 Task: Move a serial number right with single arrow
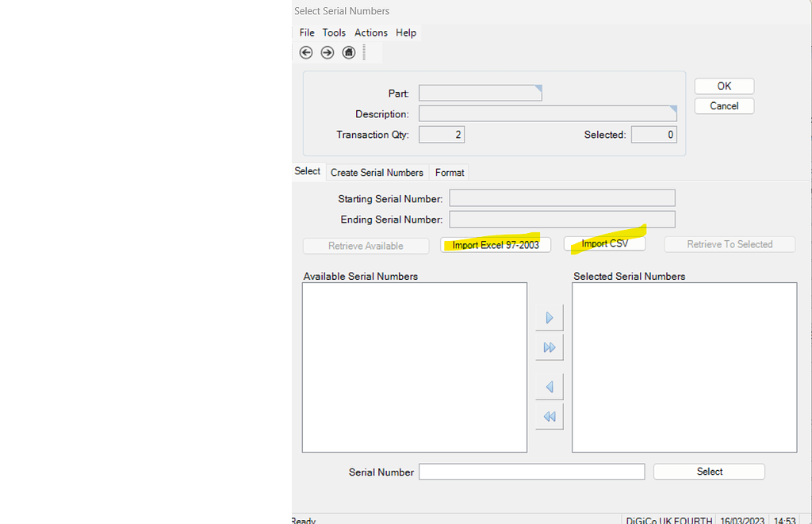549,317
